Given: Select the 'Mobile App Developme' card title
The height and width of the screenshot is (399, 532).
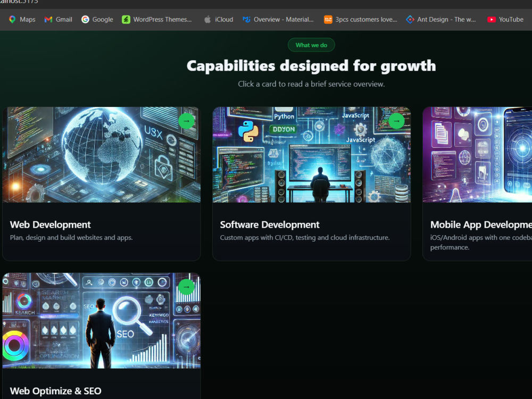Looking at the screenshot, I should coord(481,225).
